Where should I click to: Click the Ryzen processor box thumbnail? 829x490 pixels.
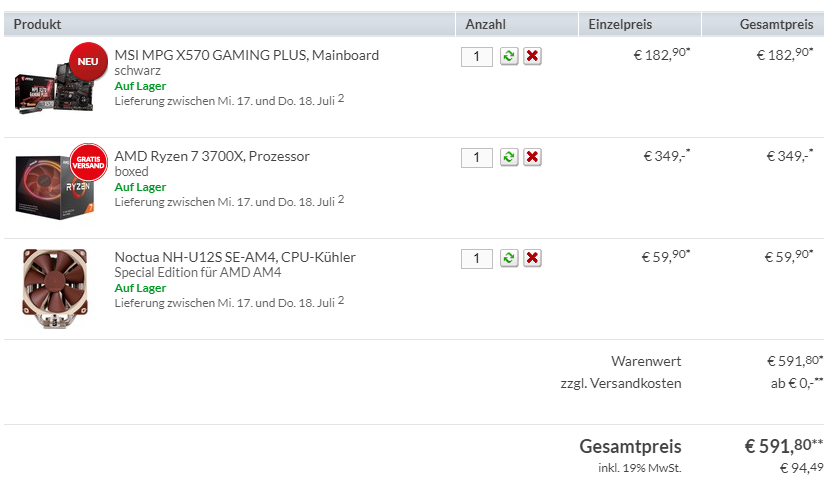coord(55,186)
